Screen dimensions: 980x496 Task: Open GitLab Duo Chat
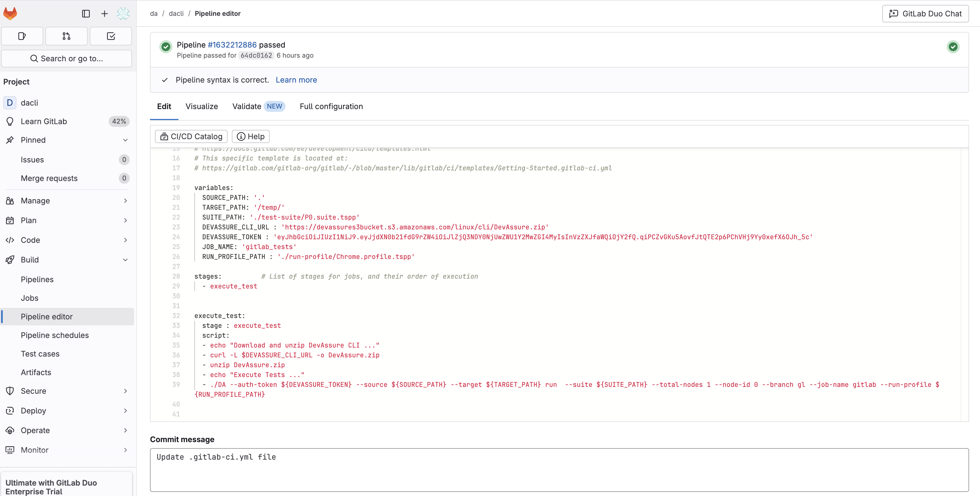(925, 14)
